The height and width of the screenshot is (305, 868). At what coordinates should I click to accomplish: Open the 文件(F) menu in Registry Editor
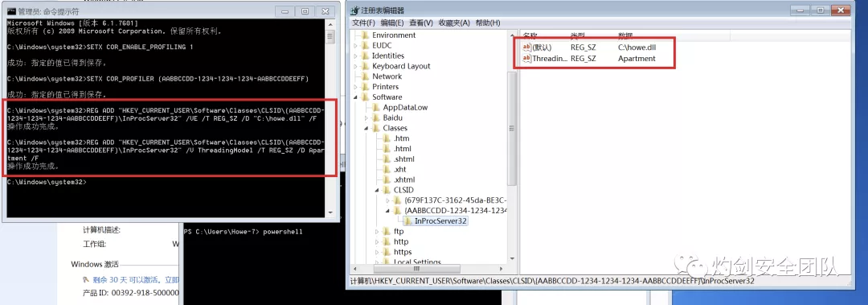coord(364,23)
